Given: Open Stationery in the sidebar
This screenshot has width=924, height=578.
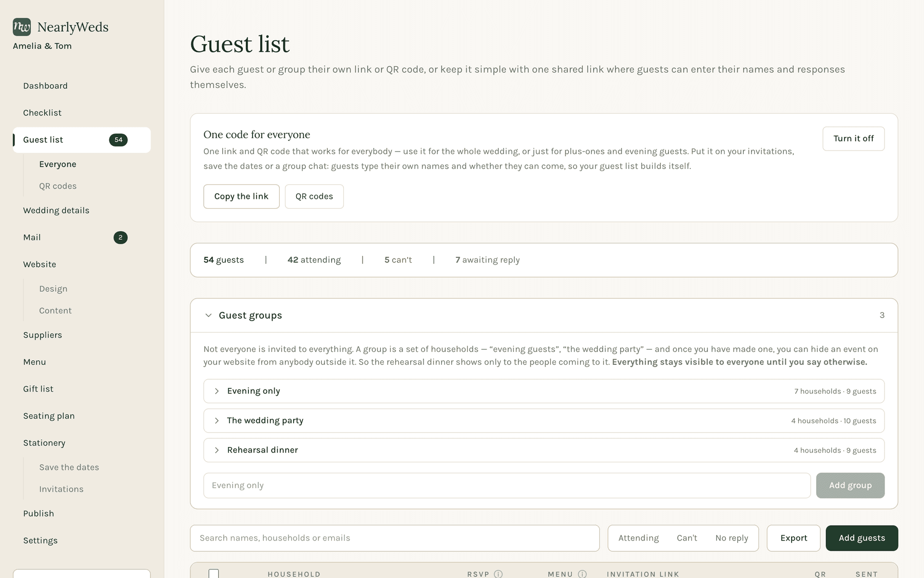Looking at the screenshot, I should click(82, 443).
